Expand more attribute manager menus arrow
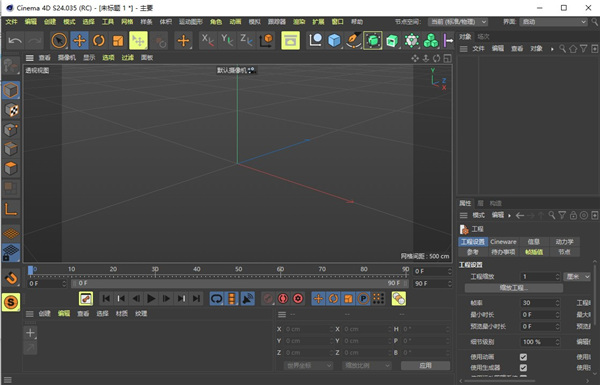 pos(509,215)
